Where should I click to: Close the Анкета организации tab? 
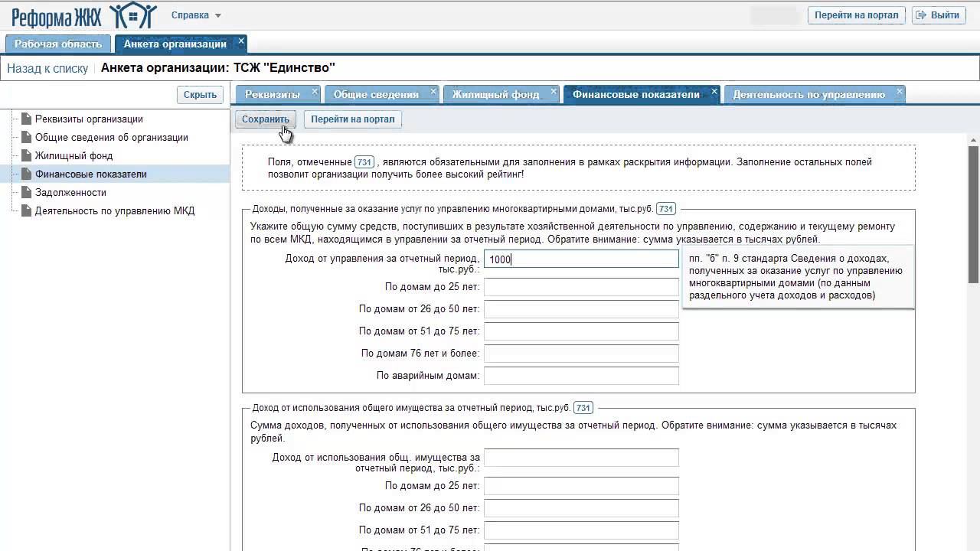coord(241,41)
